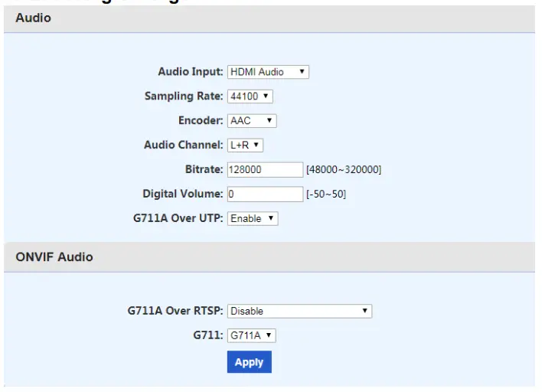
Task: Click the "G711A Over RTSP:" text label
Action: click(x=175, y=311)
